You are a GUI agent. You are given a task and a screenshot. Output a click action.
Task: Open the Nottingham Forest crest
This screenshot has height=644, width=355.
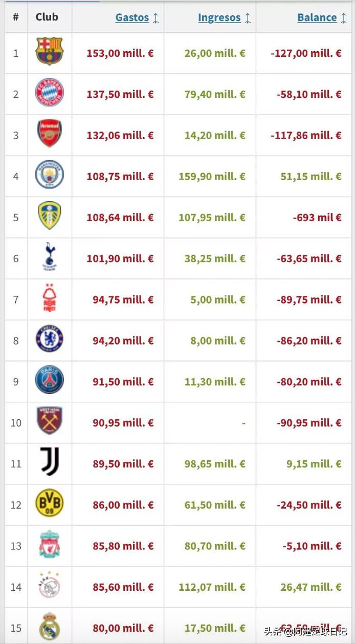(50, 298)
